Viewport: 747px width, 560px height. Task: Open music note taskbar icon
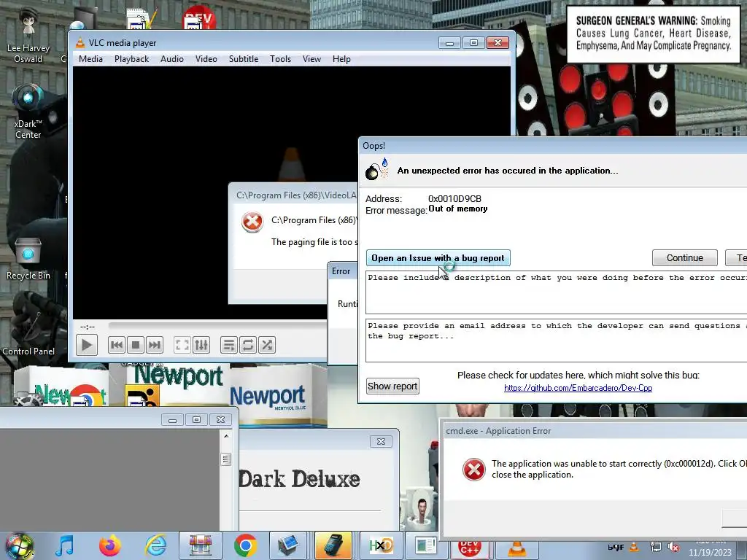64,545
